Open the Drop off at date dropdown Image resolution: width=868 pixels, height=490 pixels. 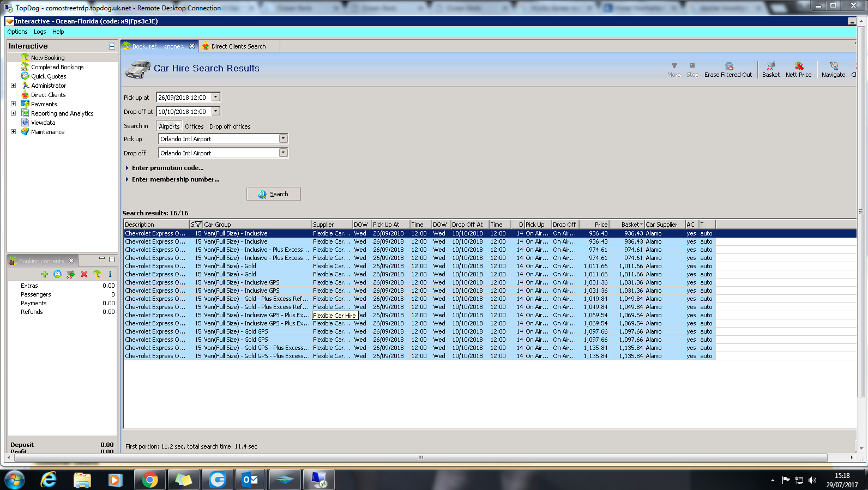(x=216, y=111)
